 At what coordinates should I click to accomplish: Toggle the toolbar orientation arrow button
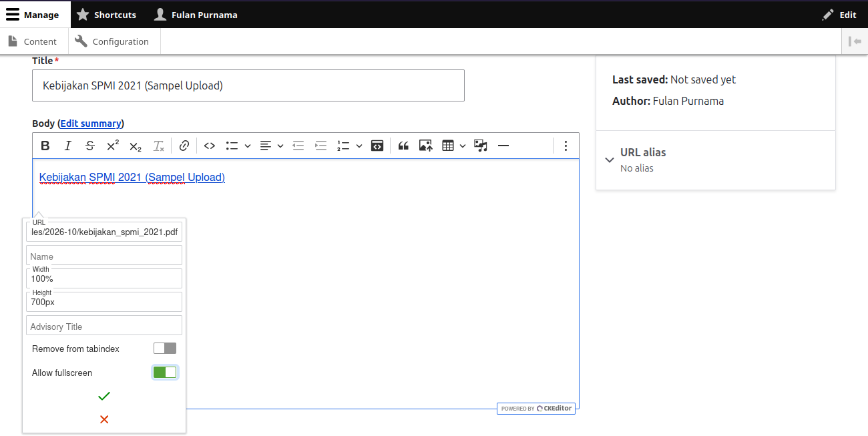click(x=855, y=41)
